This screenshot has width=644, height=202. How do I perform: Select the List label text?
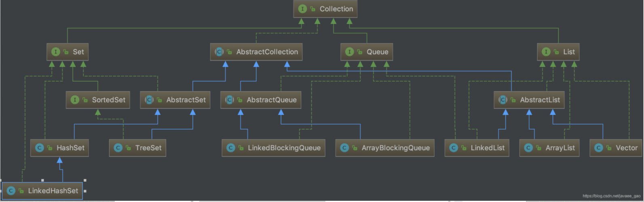click(x=569, y=52)
